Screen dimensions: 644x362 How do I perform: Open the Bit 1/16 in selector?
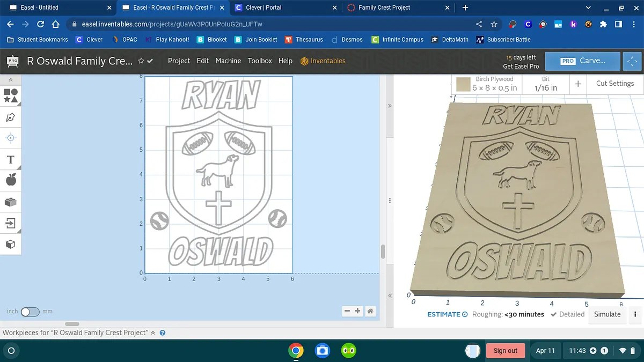click(x=545, y=84)
